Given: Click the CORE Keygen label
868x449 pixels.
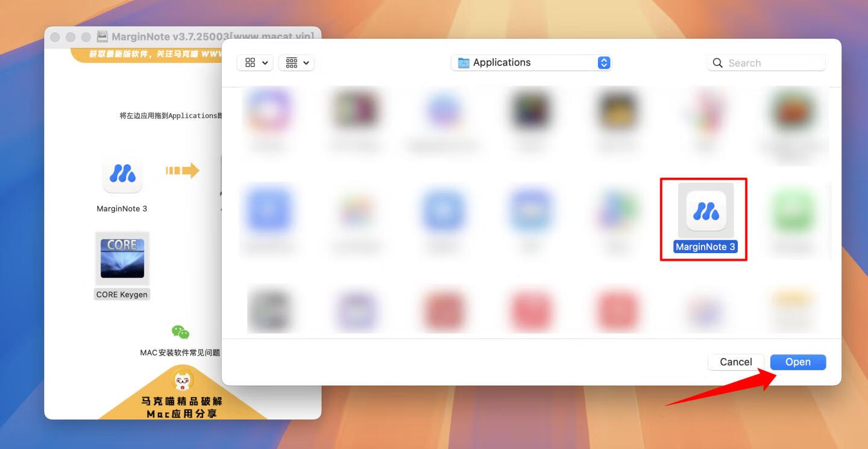Looking at the screenshot, I should 122,295.
